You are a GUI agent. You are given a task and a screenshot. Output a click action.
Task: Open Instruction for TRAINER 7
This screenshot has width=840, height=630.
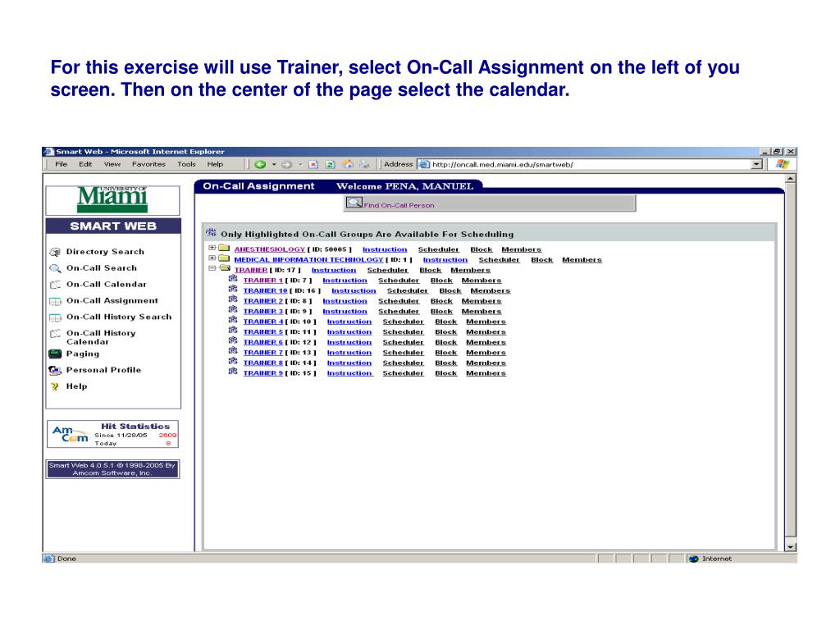[x=349, y=353]
